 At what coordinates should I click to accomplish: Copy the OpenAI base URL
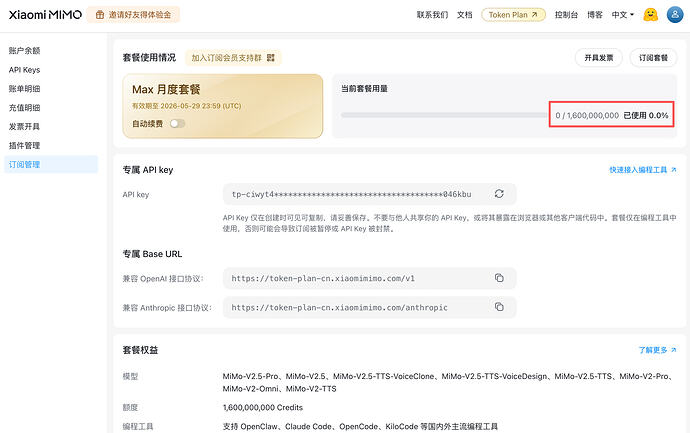pos(499,278)
